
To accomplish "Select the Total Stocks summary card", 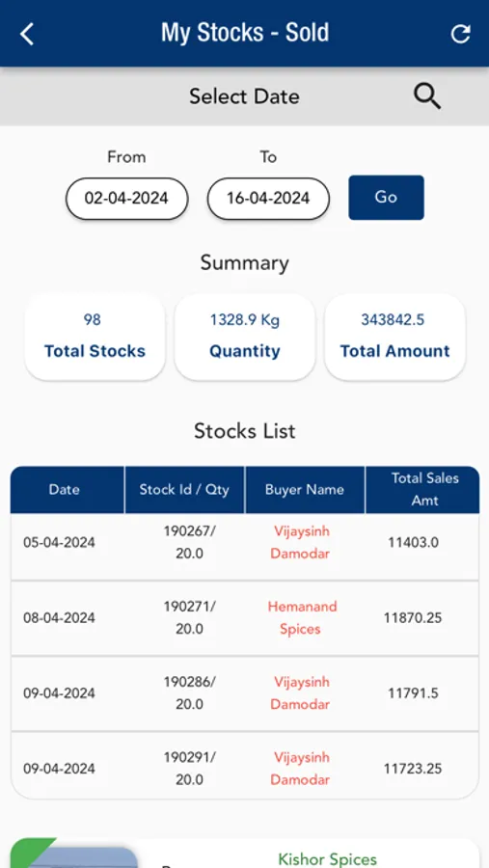I will click(x=95, y=337).
